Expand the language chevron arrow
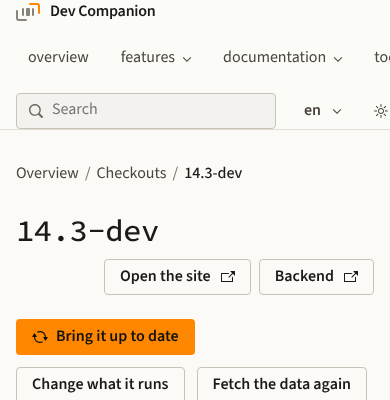Viewport: 390px width, 400px height. click(337, 111)
